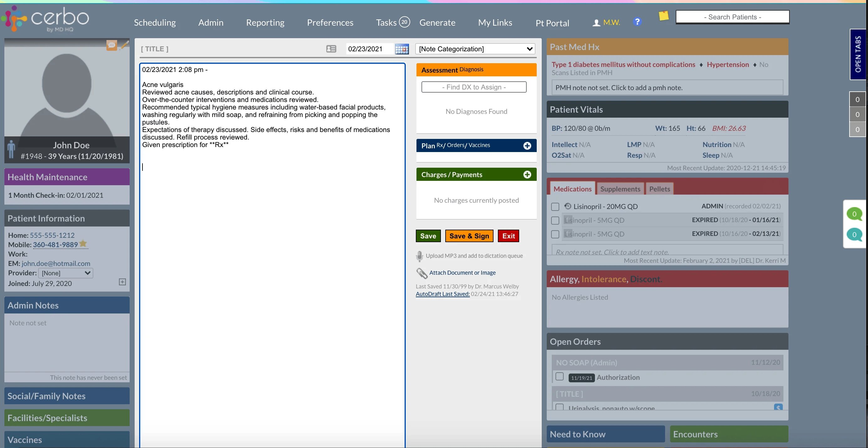Expand patient information with plus box

click(122, 282)
